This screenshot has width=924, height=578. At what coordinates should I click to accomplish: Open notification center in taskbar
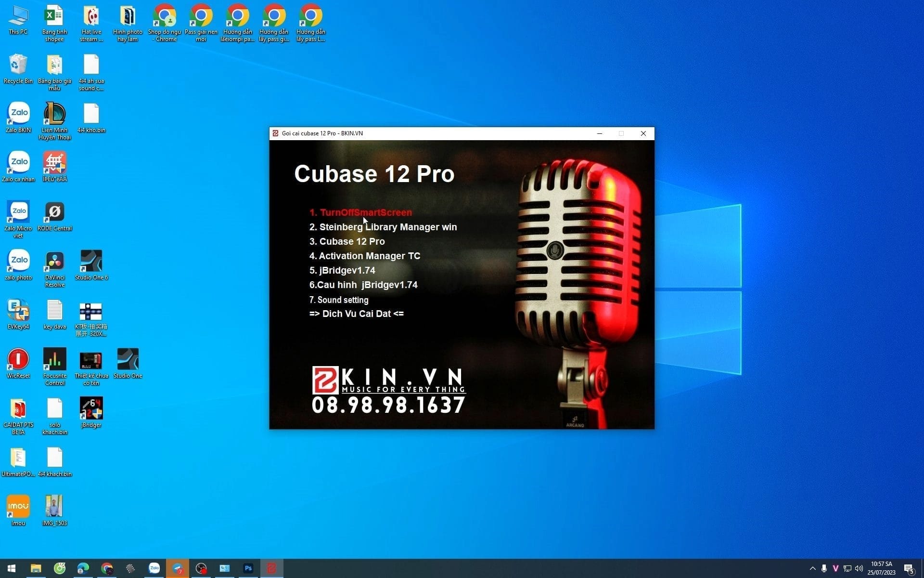(909, 569)
